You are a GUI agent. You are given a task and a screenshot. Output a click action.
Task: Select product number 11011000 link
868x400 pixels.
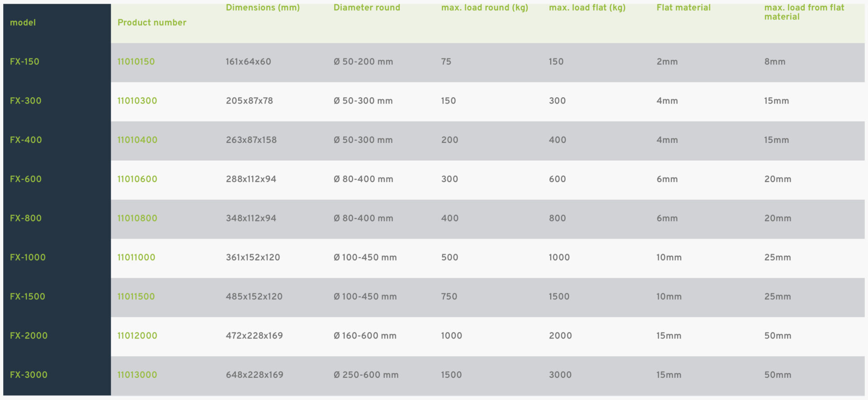[136, 258]
